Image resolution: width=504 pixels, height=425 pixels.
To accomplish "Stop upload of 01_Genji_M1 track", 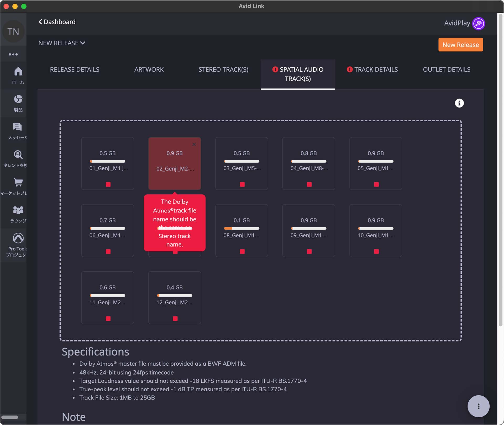I will pyautogui.click(x=108, y=184).
